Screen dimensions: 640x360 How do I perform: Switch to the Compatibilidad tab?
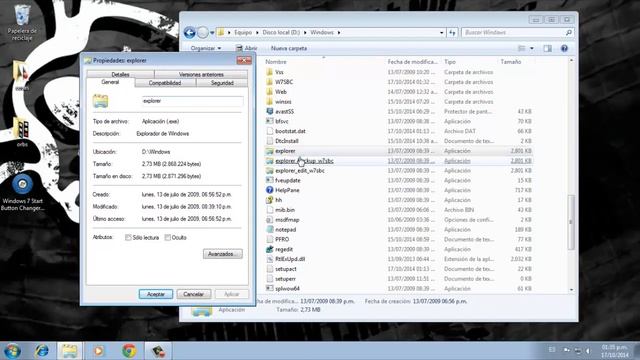165,83
